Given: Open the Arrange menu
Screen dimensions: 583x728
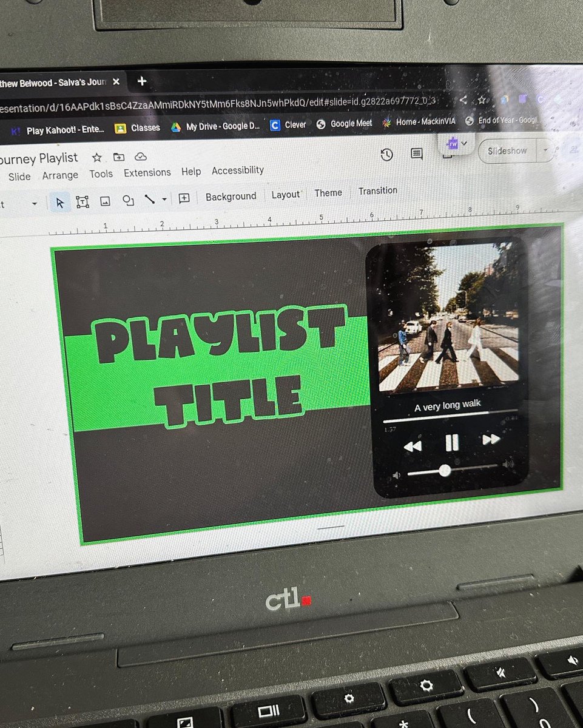Looking at the screenshot, I should (60, 175).
